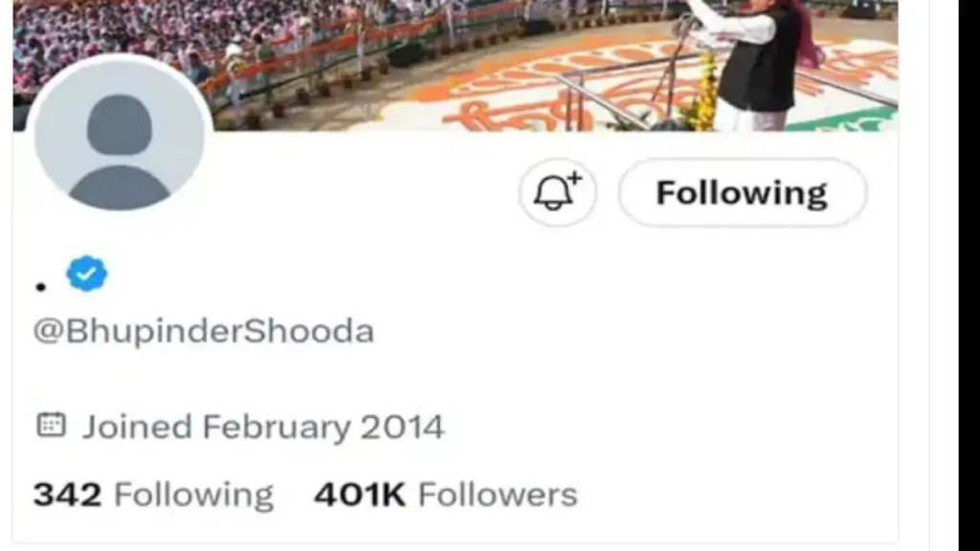Viewport: 980px width, 551px height.
Task: Open the 401K Followers list
Action: click(446, 496)
